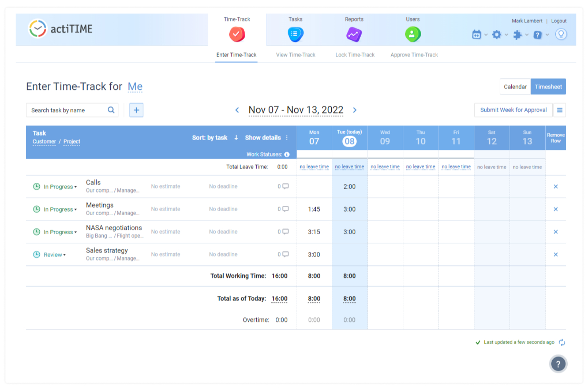
Task: Click the actiTIME logo
Action: (x=60, y=29)
